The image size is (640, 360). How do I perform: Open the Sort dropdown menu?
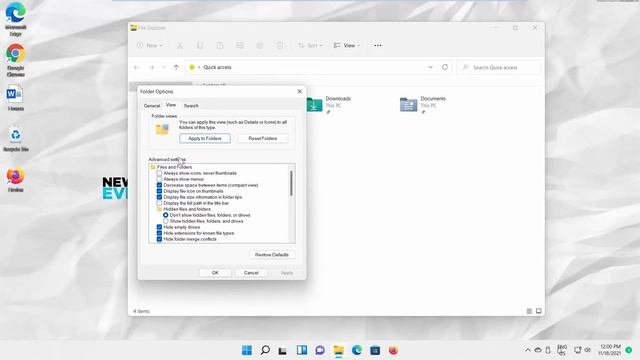pyautogui.click(x=310, y=45)
